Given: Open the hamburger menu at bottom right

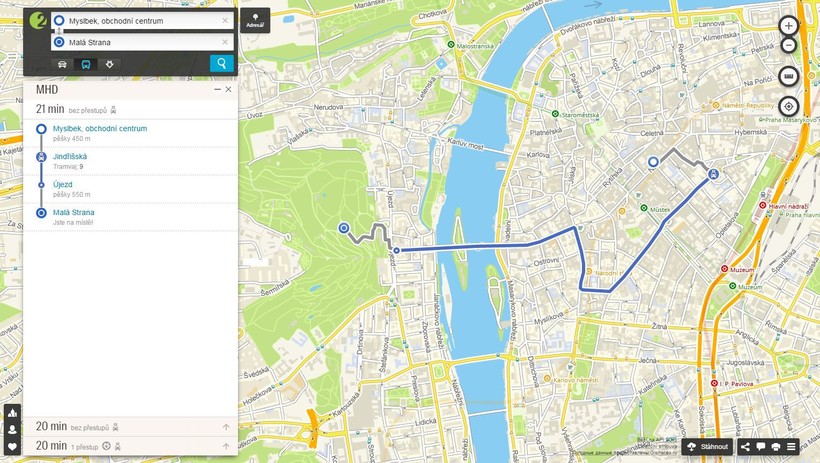Looking at the screenshot, I should [x=791, y=446].
